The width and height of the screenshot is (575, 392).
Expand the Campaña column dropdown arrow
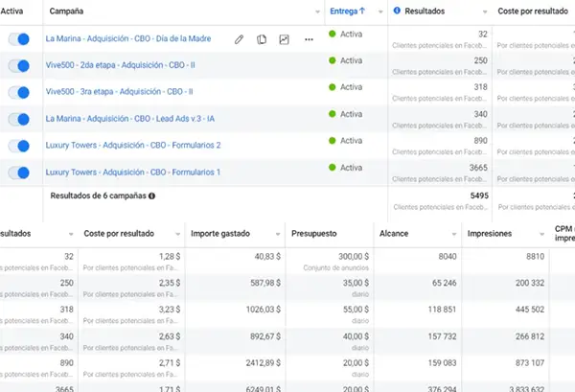(315, 12)
